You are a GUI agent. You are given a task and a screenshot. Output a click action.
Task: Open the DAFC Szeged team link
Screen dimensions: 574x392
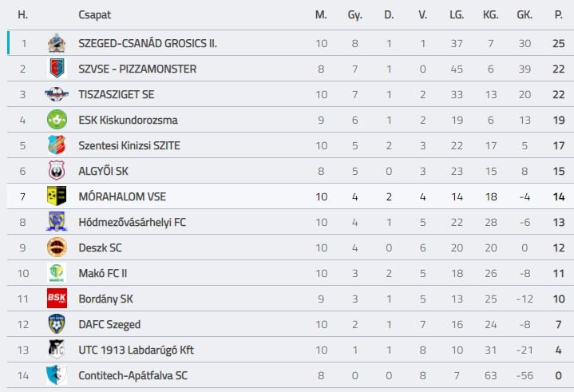tap(109, 324)
